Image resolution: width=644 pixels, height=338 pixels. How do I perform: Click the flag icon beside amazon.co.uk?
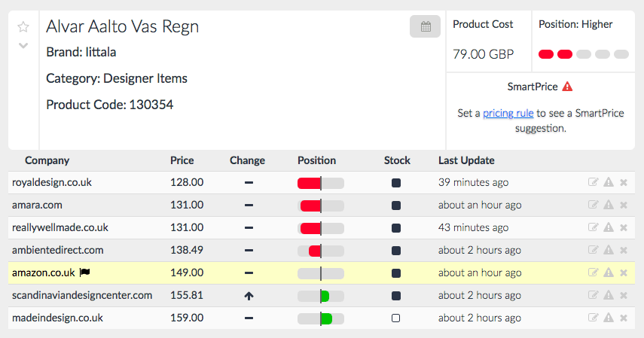coord(84,273)
